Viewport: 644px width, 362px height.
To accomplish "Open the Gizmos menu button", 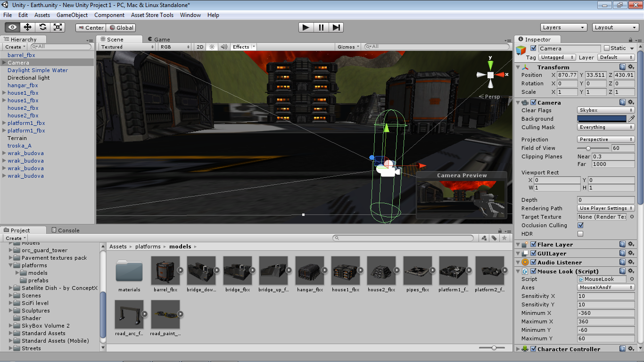I will pyautogui.click(x=349, y=47).
